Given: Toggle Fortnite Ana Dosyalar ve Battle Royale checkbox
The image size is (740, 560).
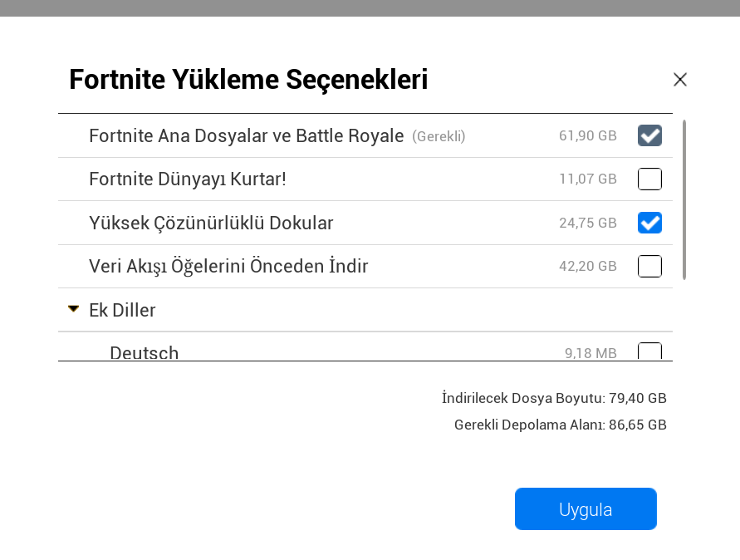Looking at the screenshot, I should [649, 135].
